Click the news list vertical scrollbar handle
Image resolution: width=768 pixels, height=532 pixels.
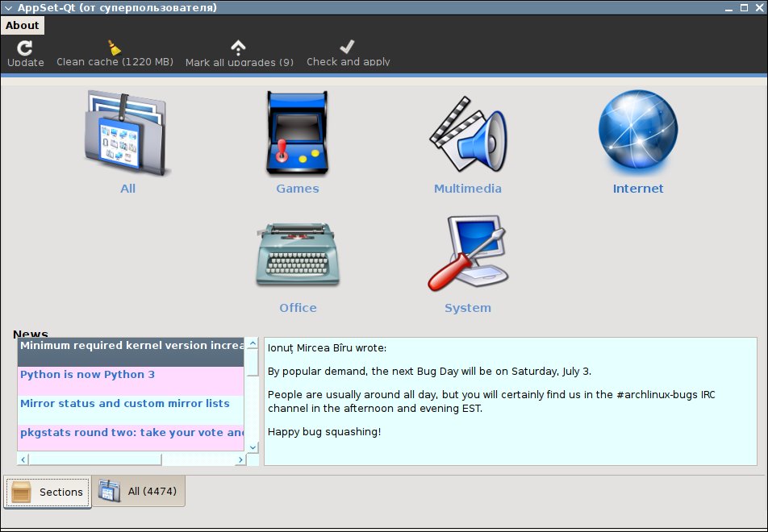point(253,363)
